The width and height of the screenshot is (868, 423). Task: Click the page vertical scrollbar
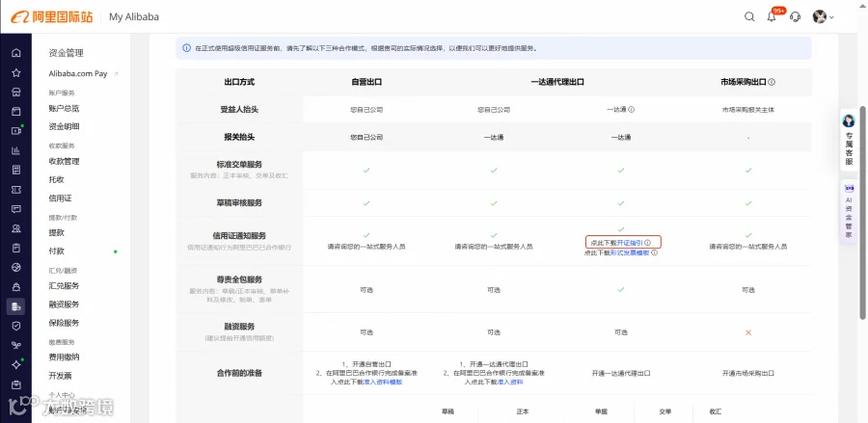pos(862,212)
